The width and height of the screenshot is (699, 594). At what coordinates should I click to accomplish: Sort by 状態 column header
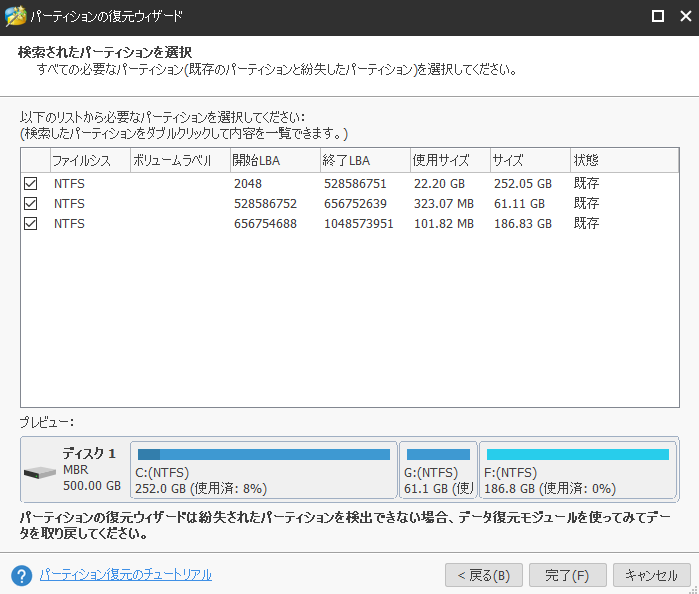click(625, 160)
